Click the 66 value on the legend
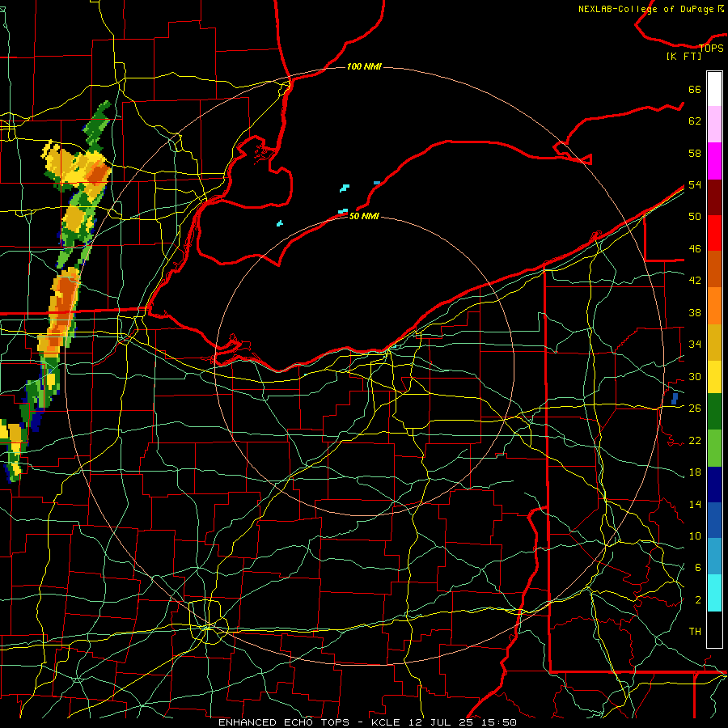The height and width of the screenshot is (728, 728). point(695,90)
